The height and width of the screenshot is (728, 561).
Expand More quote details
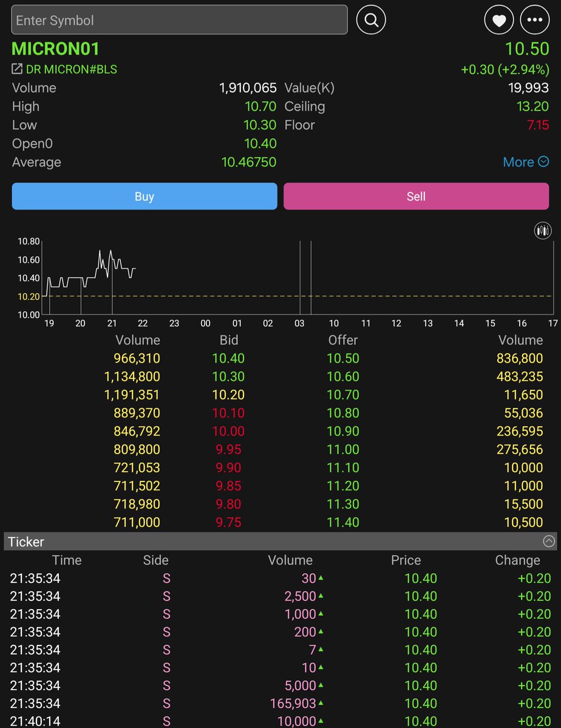click(x=526, y=162)
